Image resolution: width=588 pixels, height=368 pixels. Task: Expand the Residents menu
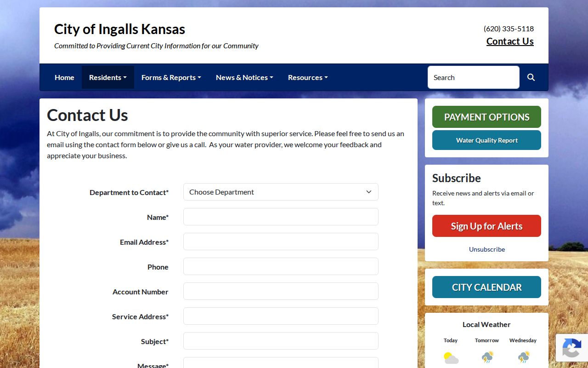(108, 77)
